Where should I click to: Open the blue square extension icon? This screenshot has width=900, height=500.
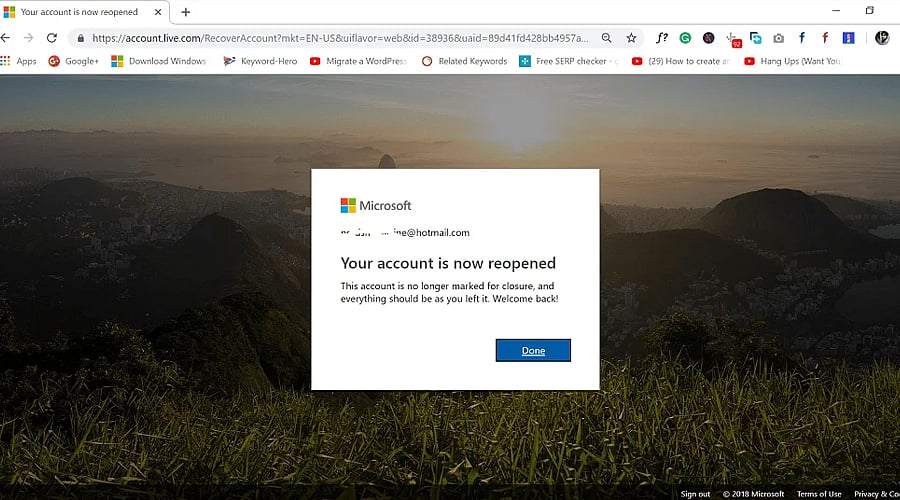tap(848, 38)
